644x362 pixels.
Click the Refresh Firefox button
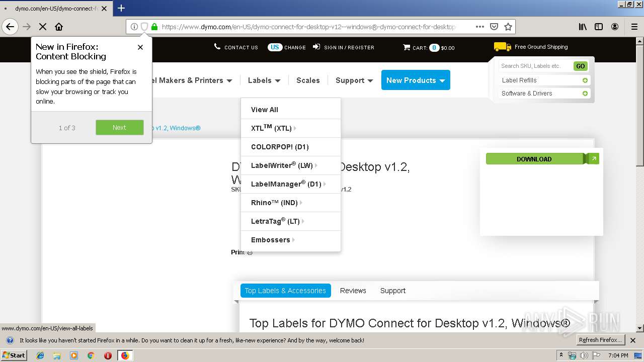point(600,340)
